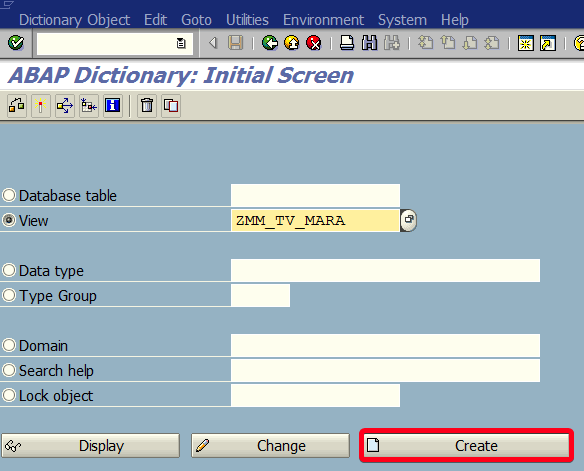Select the Database table radio button
Image resolution: width=584 pixels, height=471 pixels.
tap(9, 195)
